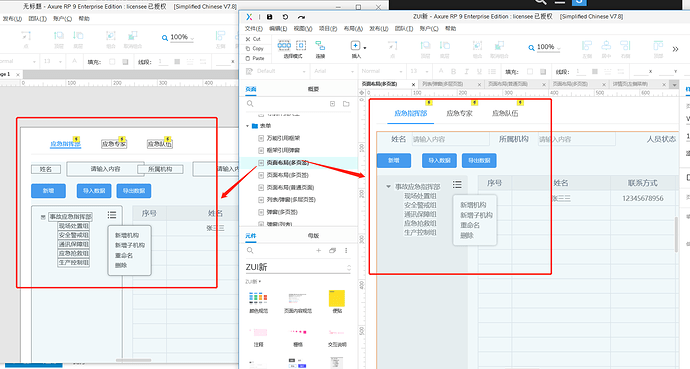Click 新增 button in ZUI新 canvas
This screenshot has height=369, width=690.
(394, 161)
